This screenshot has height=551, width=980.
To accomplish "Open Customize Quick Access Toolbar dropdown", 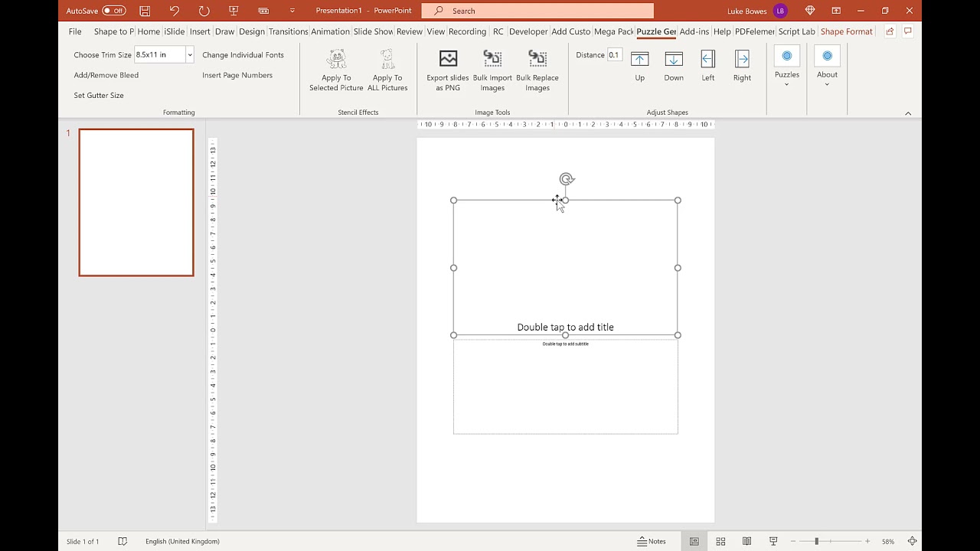I will 292,11.
